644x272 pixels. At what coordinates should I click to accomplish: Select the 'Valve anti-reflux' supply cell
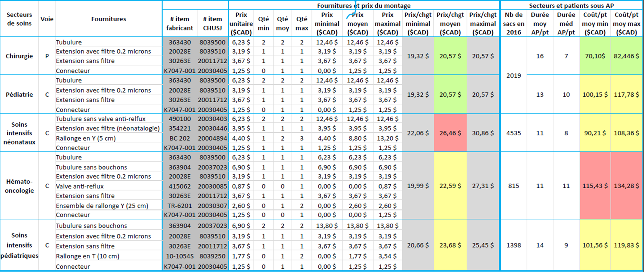click(80, 186)
